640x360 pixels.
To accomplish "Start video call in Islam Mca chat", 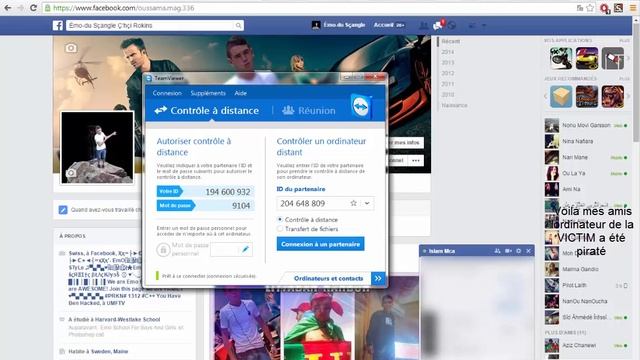I will tap(509, 251).
